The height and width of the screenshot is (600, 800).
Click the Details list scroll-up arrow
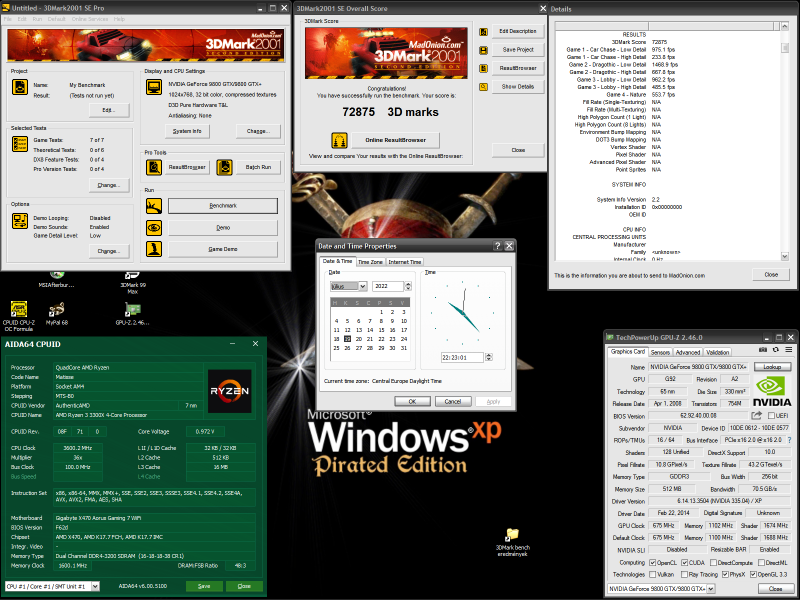pos(785,26)
